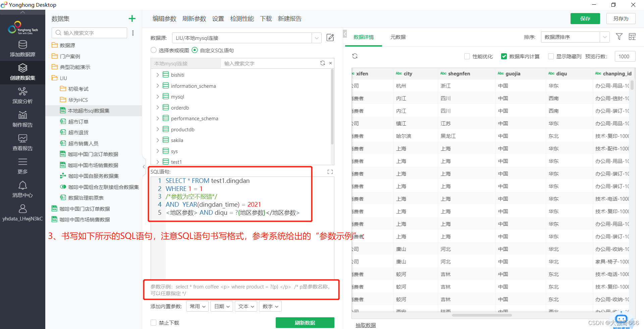Viewport: 644px width, 329px height.
Task: Open 查看报告 in the sidebar
Action: pyautogui.click(x=22, y=143)
